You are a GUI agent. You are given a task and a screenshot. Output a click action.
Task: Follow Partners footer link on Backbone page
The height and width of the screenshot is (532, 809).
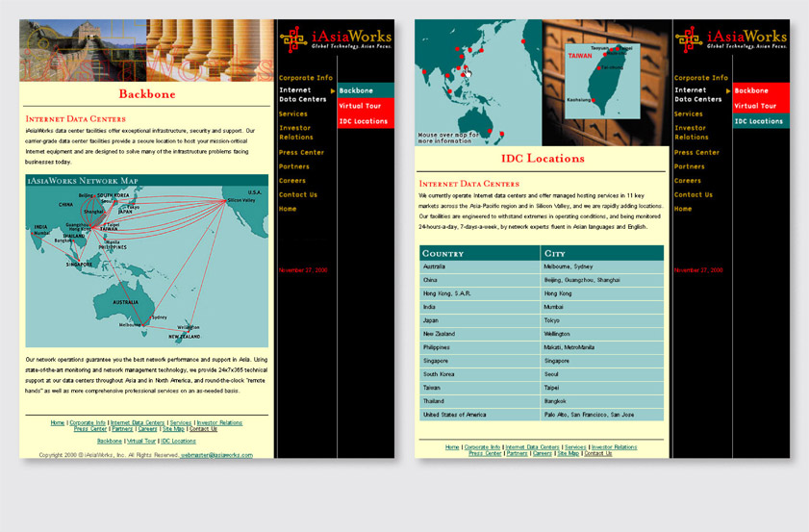click(122, 429)
